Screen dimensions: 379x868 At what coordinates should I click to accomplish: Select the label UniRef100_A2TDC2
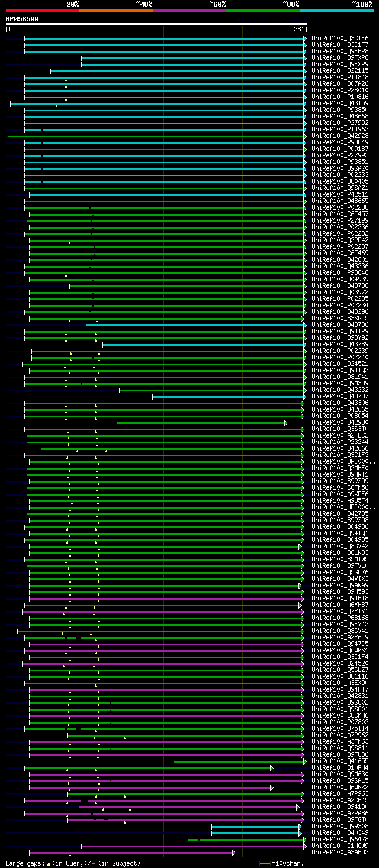[340, 436]
